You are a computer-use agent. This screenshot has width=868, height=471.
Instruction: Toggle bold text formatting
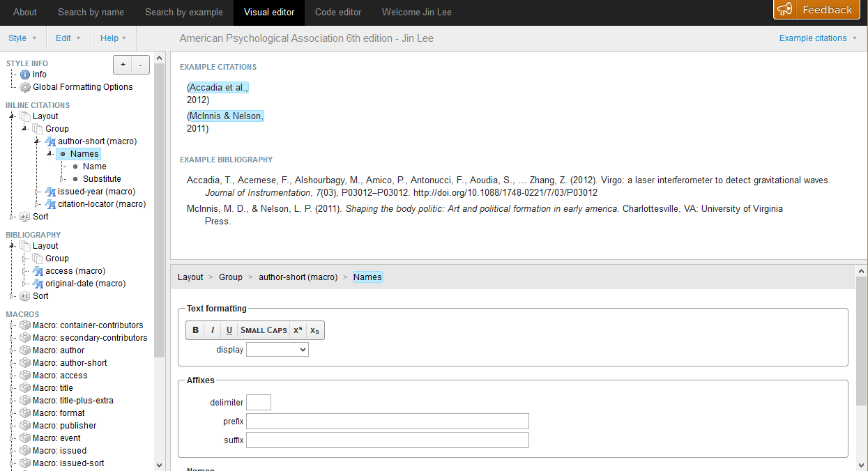click(195, 330)
